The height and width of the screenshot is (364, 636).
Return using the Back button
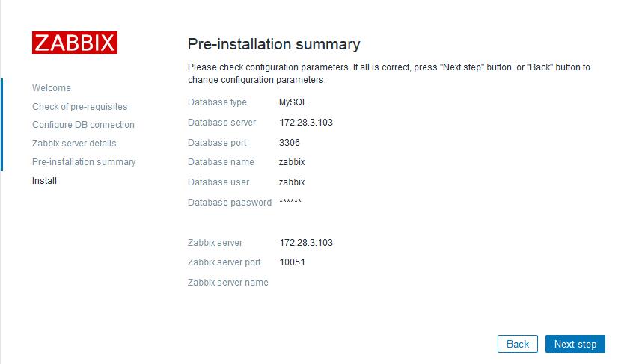(518, 344)
